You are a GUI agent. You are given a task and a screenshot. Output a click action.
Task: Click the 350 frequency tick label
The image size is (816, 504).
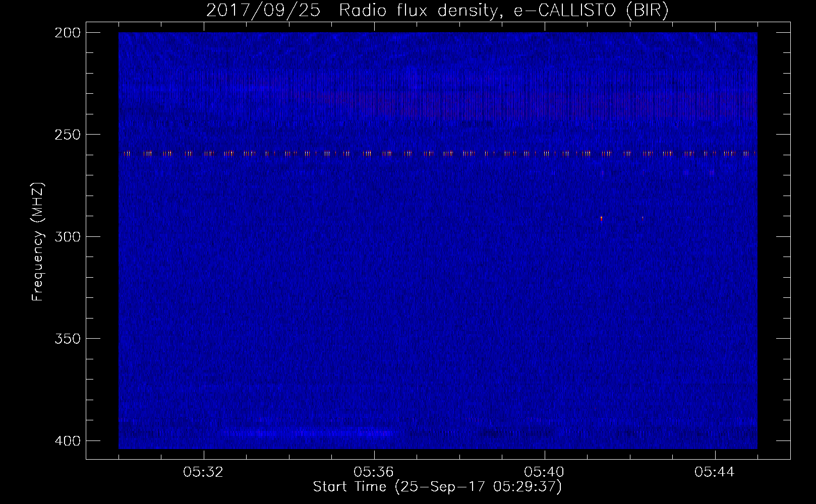pyautogui.click(x=68, y=338)
